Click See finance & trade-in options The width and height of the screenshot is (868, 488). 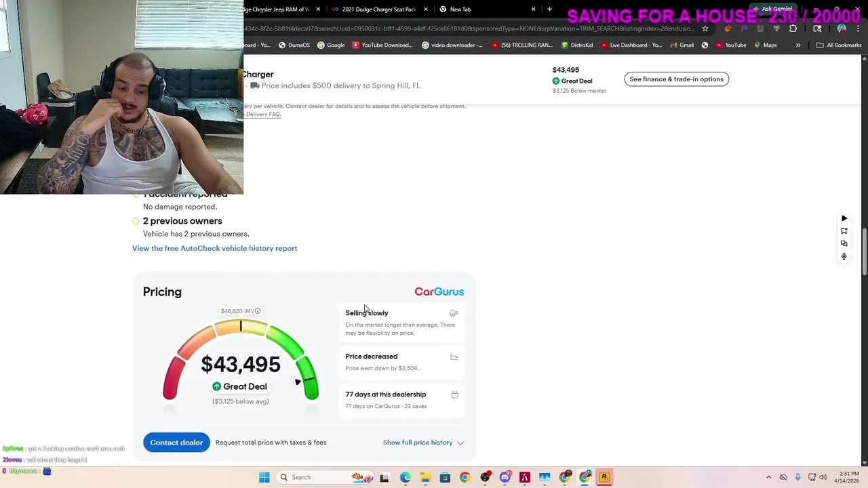(676, 79)
